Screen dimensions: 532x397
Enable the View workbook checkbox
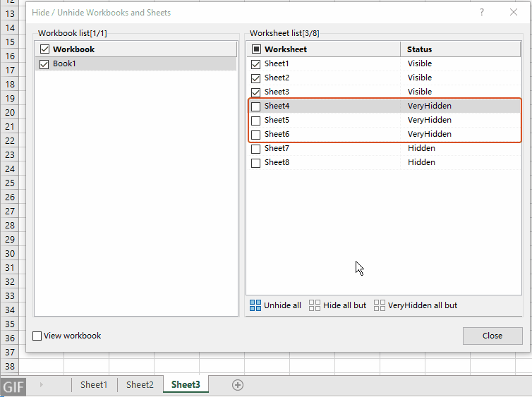[x=37, y=336]
